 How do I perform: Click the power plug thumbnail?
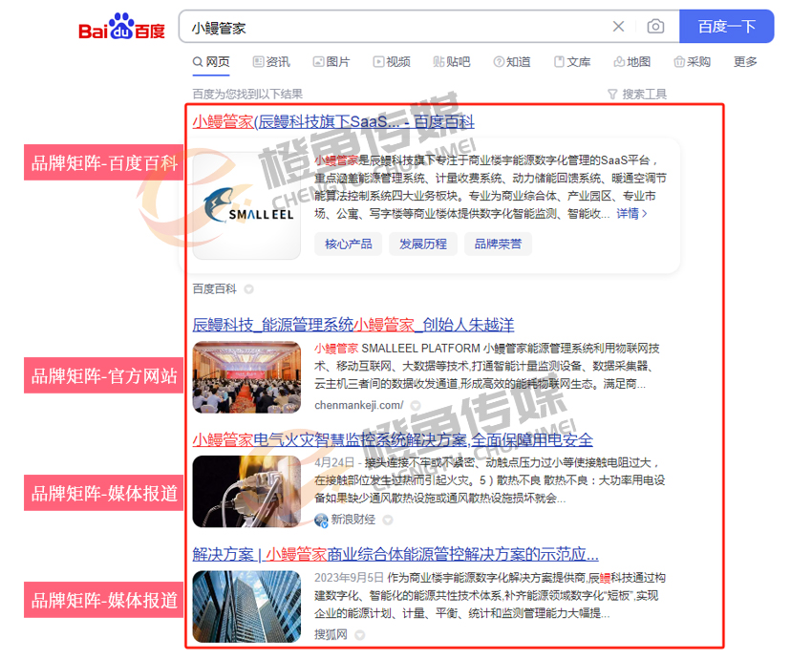pos(246,492)
